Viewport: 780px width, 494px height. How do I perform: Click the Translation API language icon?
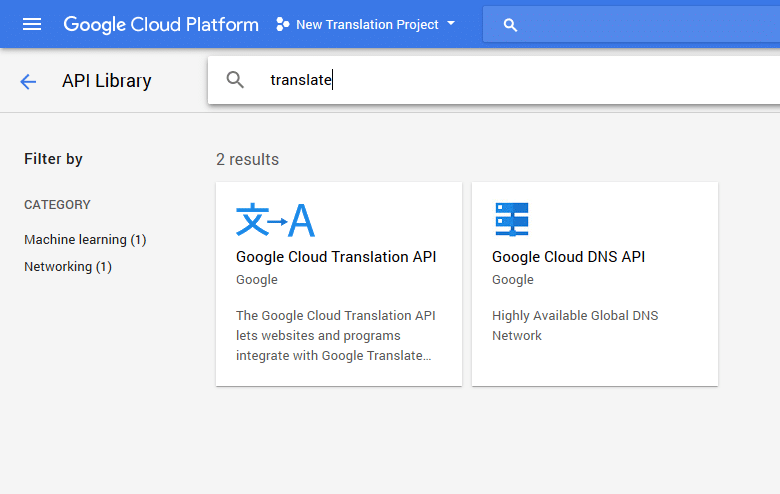click(x=275, y=219)
